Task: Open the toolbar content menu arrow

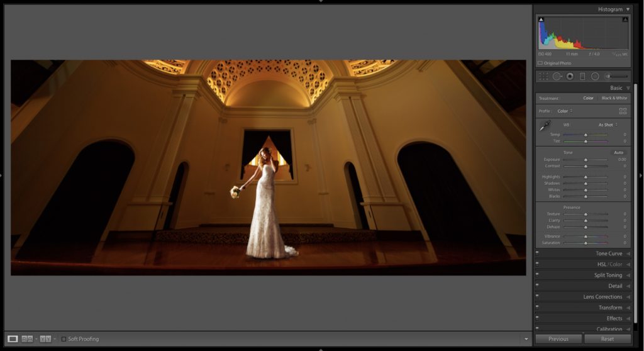Action: click(526, 339)
